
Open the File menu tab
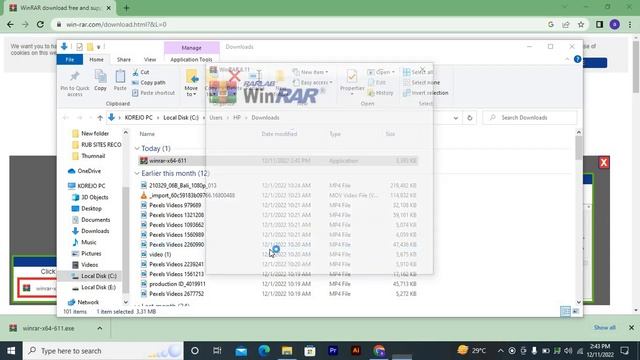(x=70, y=60)
